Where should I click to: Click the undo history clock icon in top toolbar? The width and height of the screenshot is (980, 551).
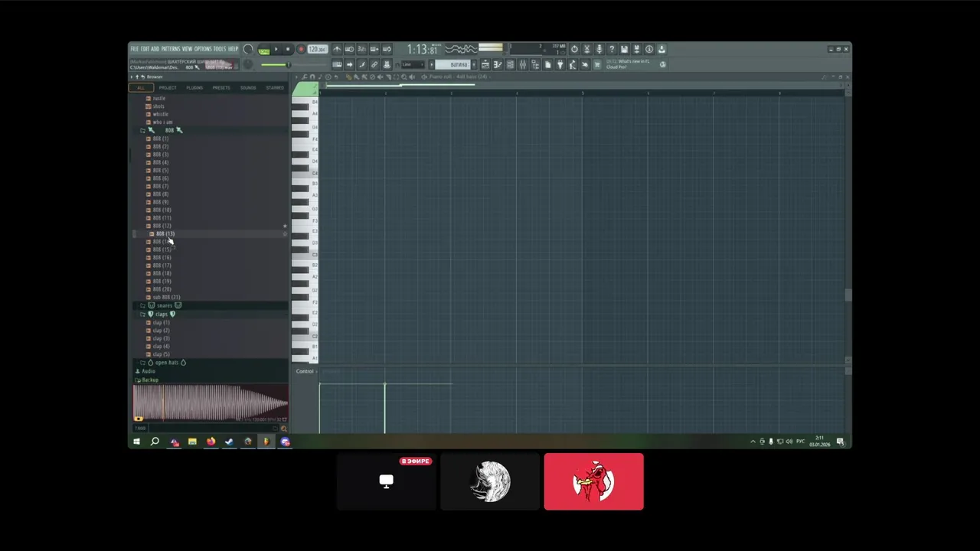574,49
